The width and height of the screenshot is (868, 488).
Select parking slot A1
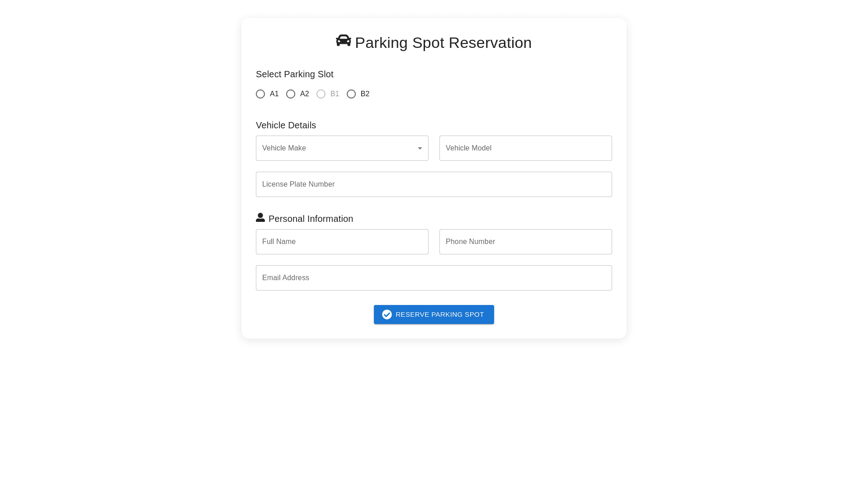point(260,94)
